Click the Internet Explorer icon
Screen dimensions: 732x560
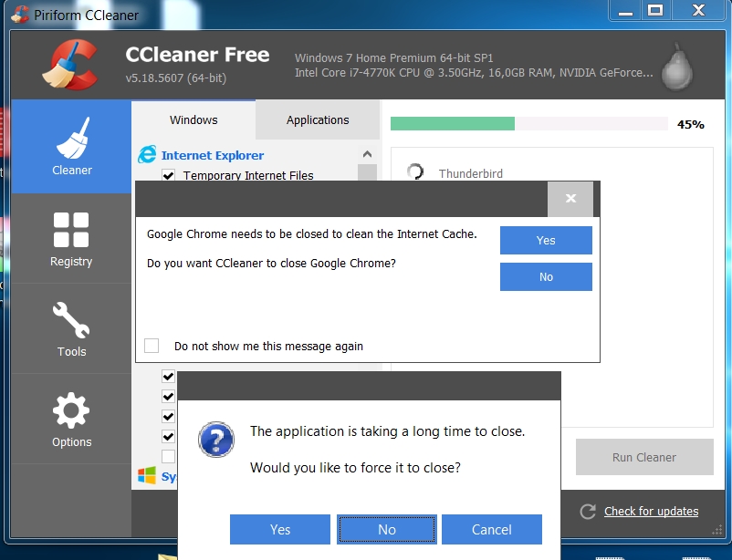pos(147,154)
